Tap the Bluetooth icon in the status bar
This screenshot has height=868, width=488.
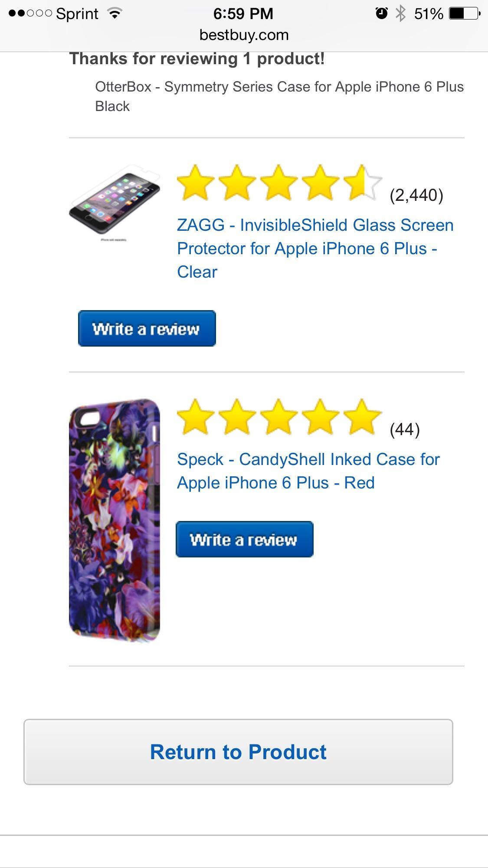[400, 13]
